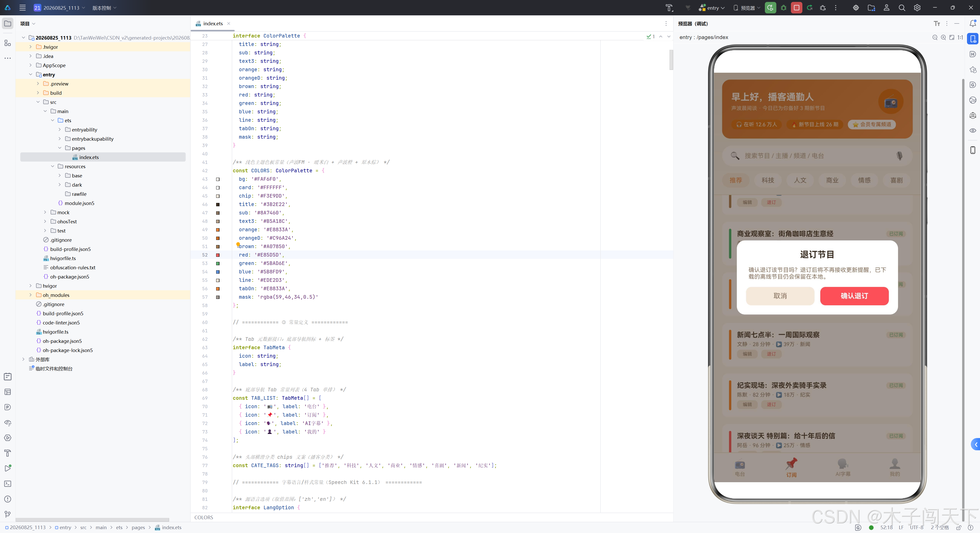Expand the oh_modules folder
Image resolution: width=980 pixels, height=533 pixels.
(30, 295)
